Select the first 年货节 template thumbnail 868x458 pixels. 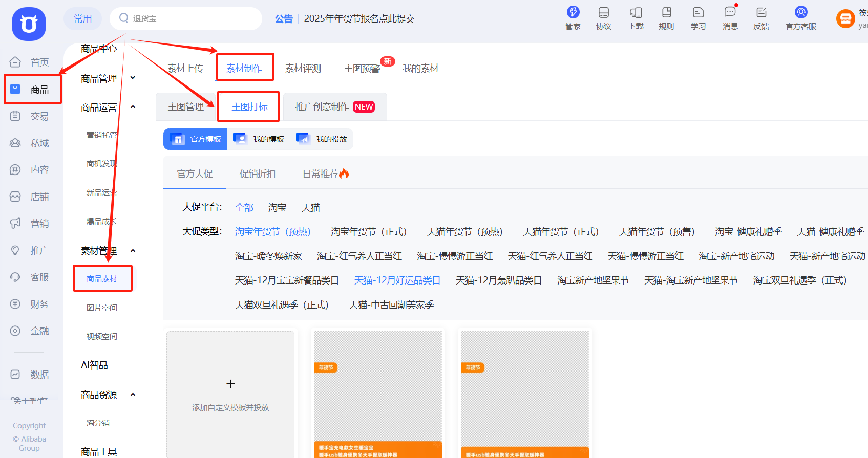(x=378, y=394)
